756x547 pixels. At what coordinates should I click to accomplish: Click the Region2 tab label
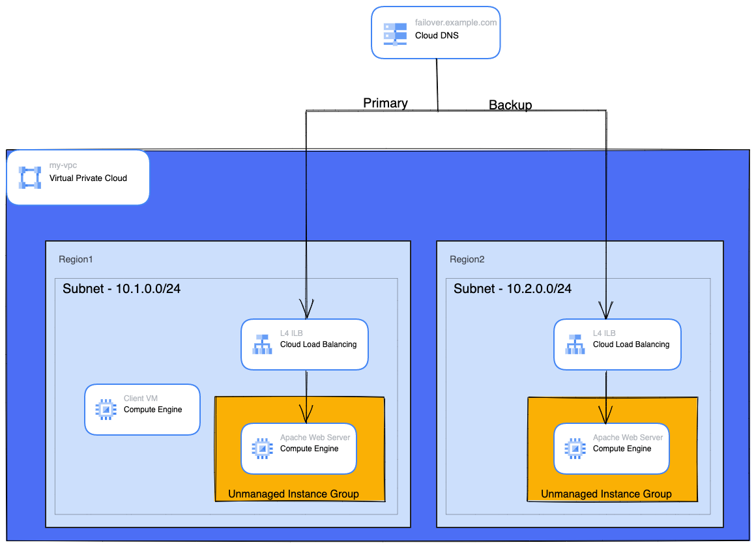coord(467,259)
